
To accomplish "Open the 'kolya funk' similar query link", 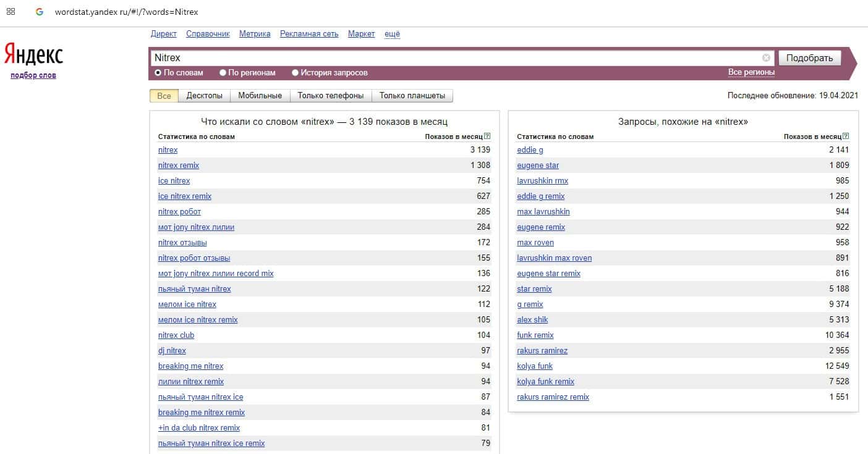I will pos(535,366).
